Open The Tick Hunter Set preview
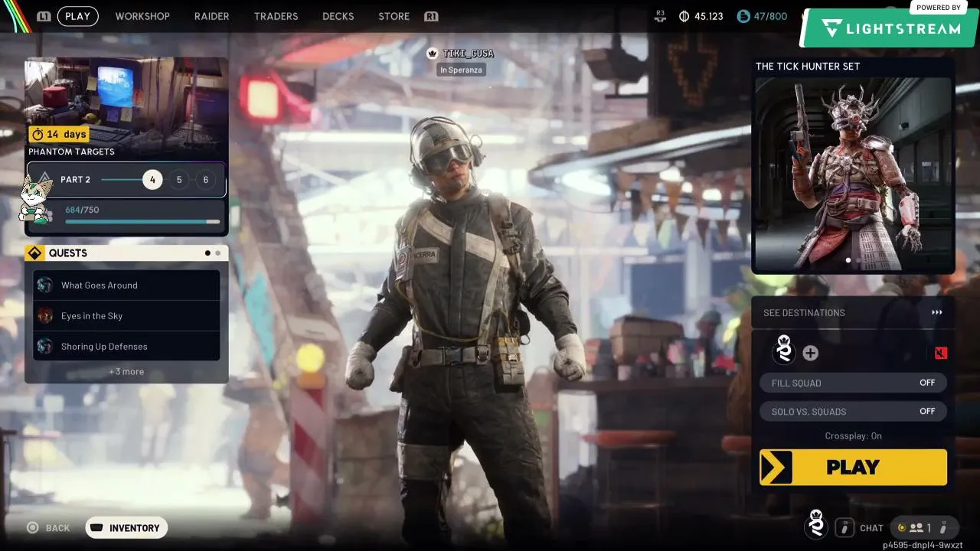 click(853, 174)
